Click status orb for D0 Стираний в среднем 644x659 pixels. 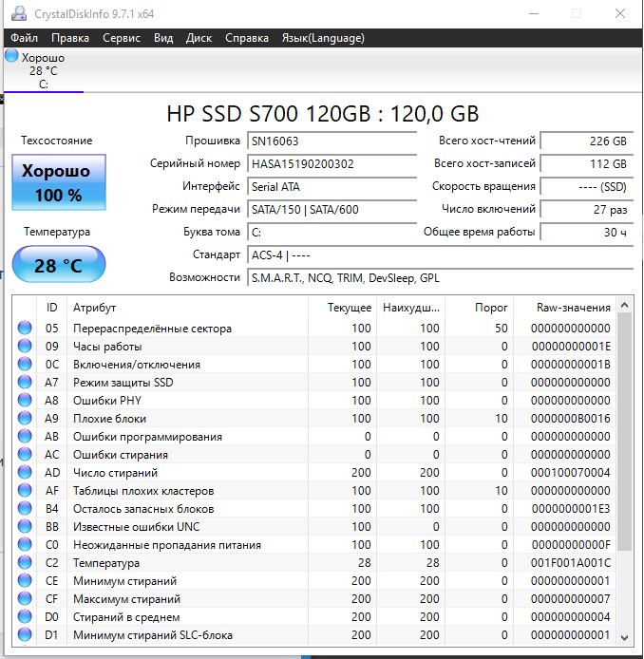25,617
